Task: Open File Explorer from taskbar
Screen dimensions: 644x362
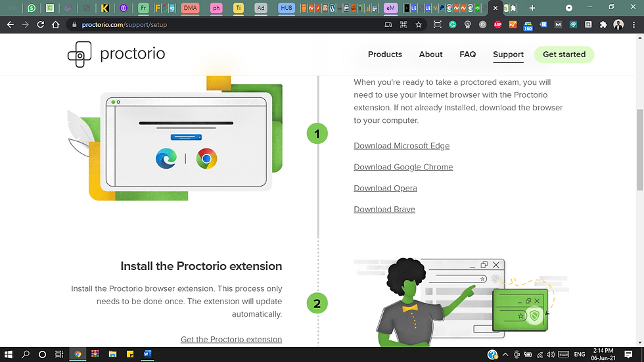Action: [x=112, y=354]
